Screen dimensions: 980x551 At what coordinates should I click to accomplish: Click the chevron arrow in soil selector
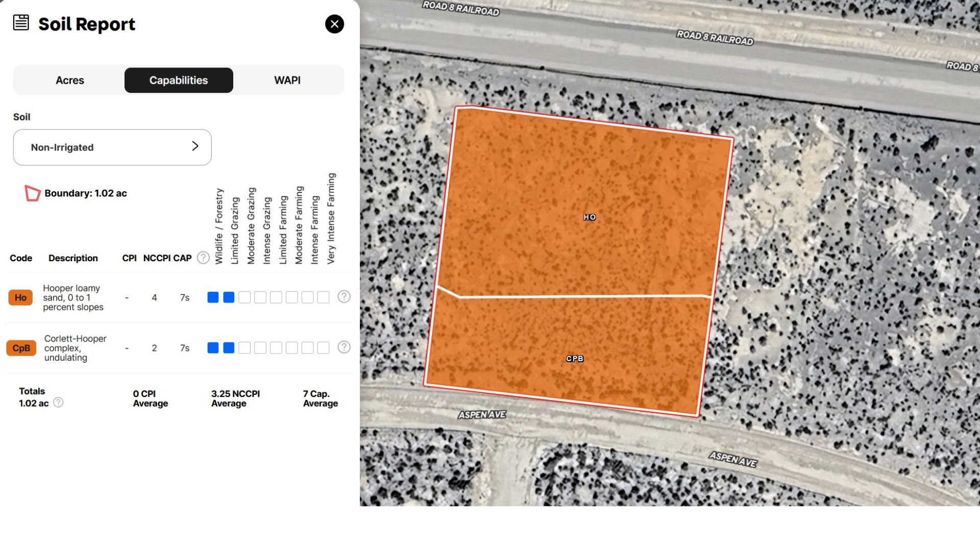195,146
